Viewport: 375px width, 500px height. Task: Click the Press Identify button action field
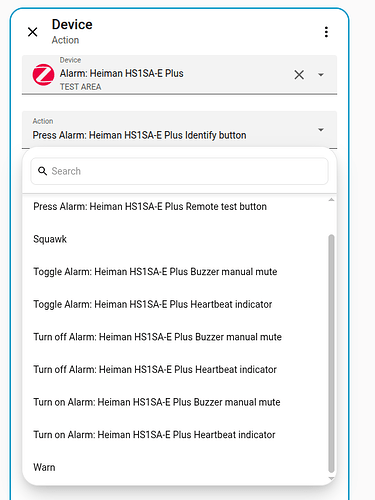(179, 130)
